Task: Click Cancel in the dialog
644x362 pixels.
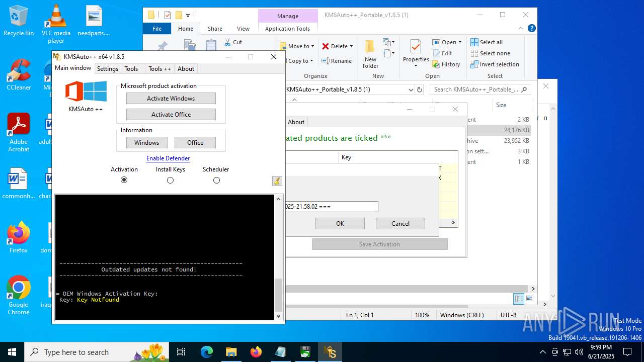Action: (x=400, y=224)
